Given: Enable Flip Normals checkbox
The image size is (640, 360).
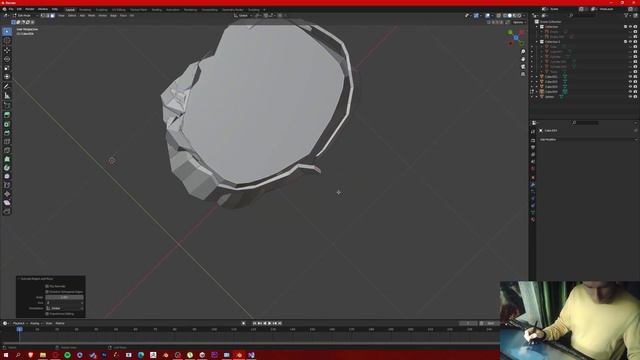Looking at the screenshot, I should coord(47,286).
